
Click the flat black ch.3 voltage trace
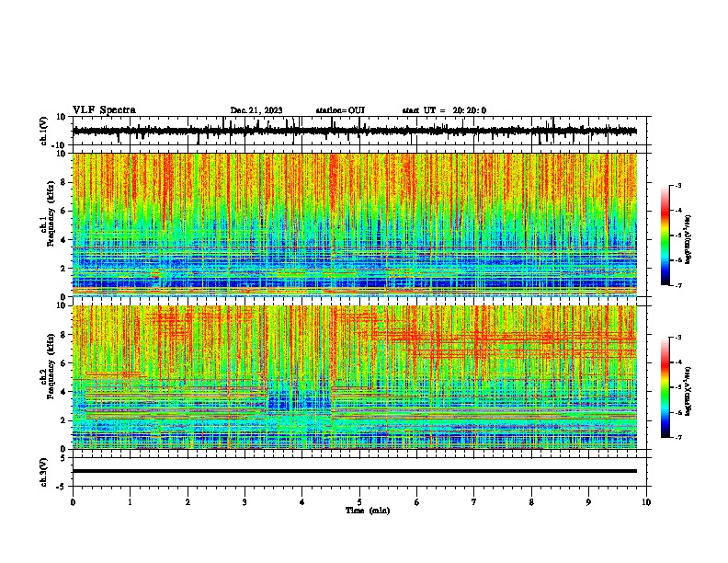pos(355,471)
